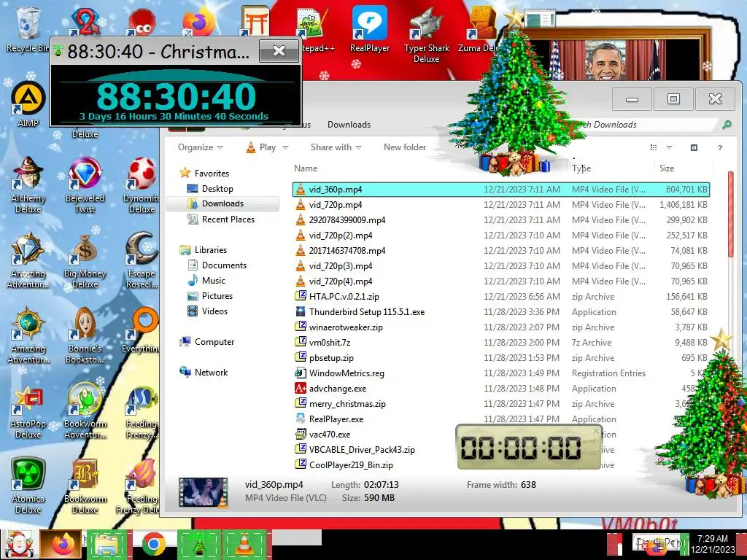Viewport: 747px width, 560px height.
Task: Open the Dynomite Deluxe desktop icon
Action: click(x=142, y=184)
